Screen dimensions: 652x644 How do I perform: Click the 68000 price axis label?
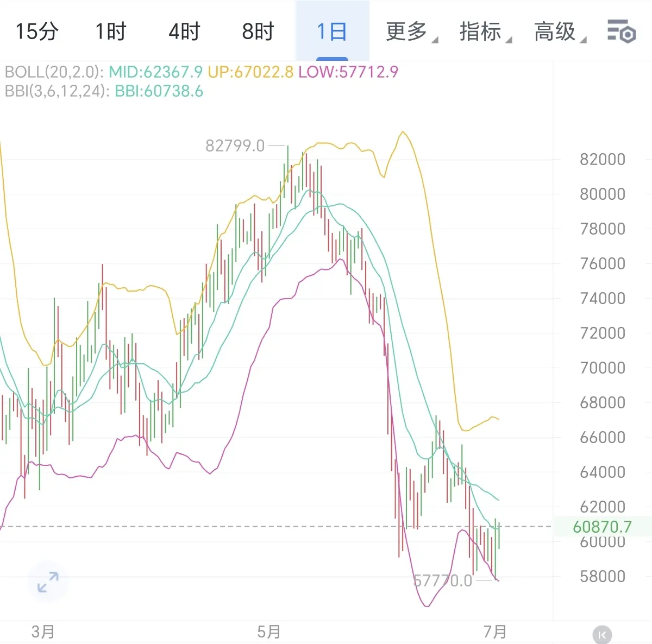click(x=602, y=402)
